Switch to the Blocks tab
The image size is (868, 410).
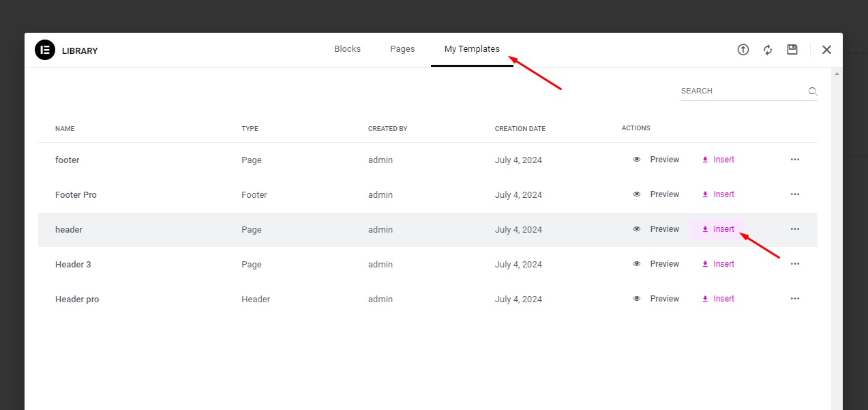click(347, 49)
